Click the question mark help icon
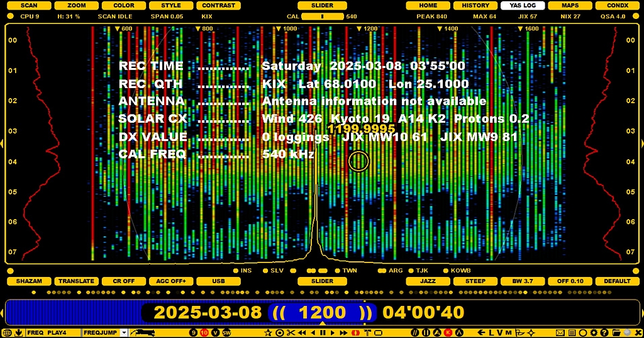The width and height of the screenshot is (644, 338). click(x=604, y=332)
